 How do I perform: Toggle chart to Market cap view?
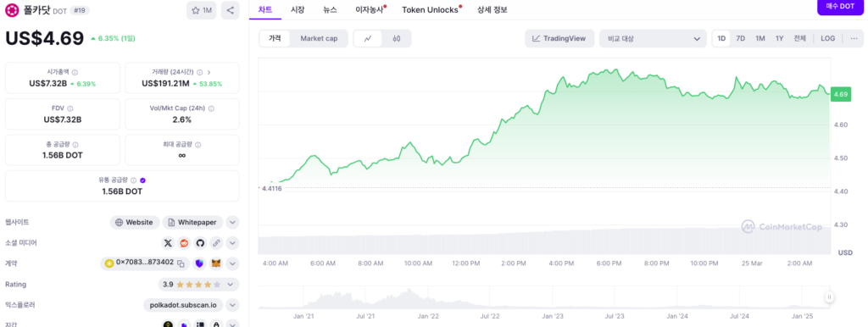(x=319, y=39)
